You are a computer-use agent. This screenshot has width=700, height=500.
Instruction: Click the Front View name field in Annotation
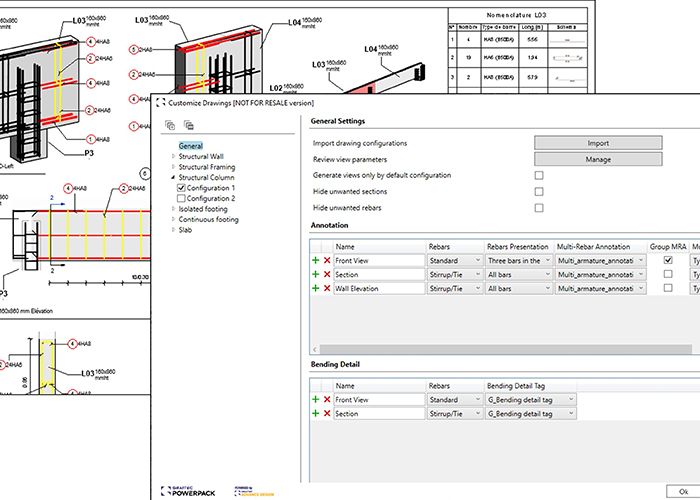pos(379,260)
